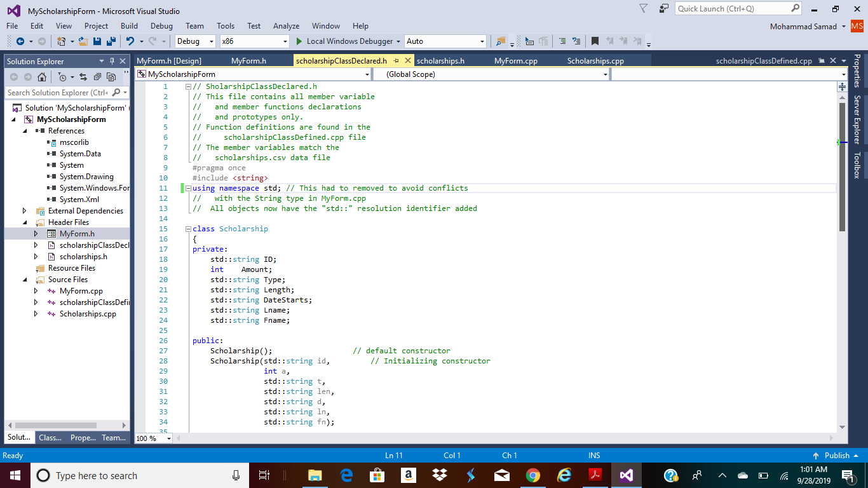Click the send feedback icon beside Quick Launch
Screen dimensions: 868x488
(x=663, y=9)
